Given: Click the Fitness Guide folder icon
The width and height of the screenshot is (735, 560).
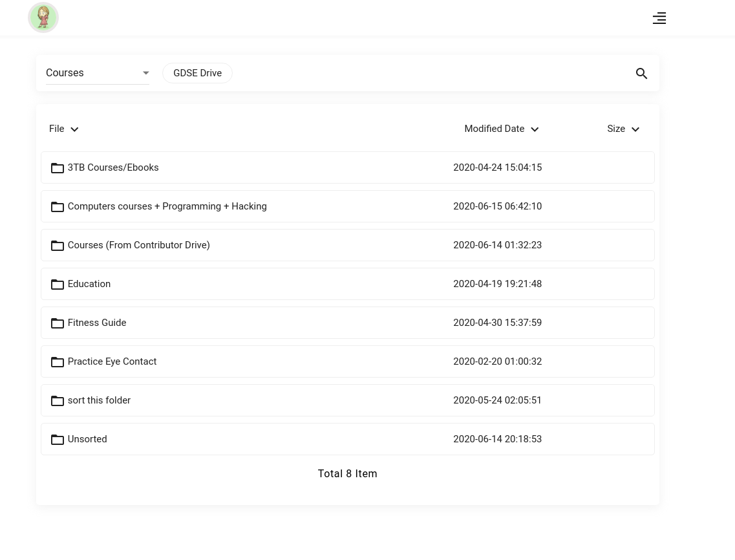Looking at the screenshot, I should [57, 323].
